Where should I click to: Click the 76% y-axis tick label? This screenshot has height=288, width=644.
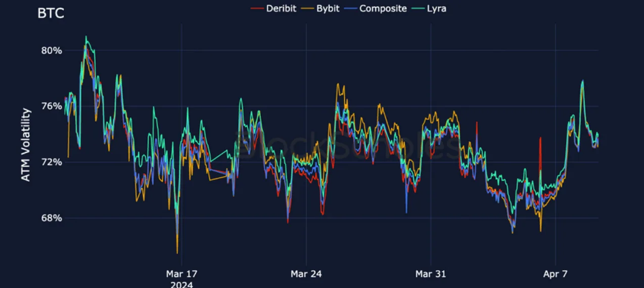[52, 106]
